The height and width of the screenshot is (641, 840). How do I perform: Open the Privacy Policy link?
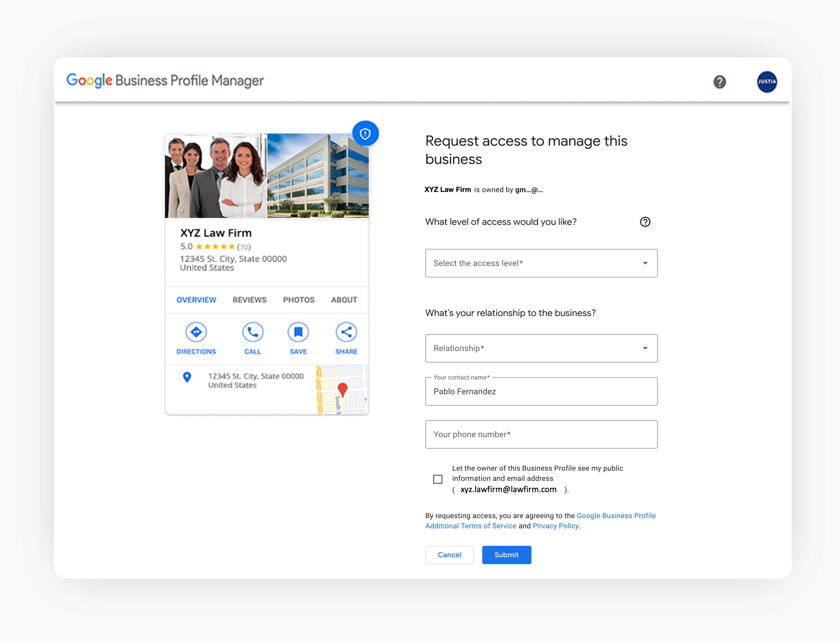(x=555, y=526)
